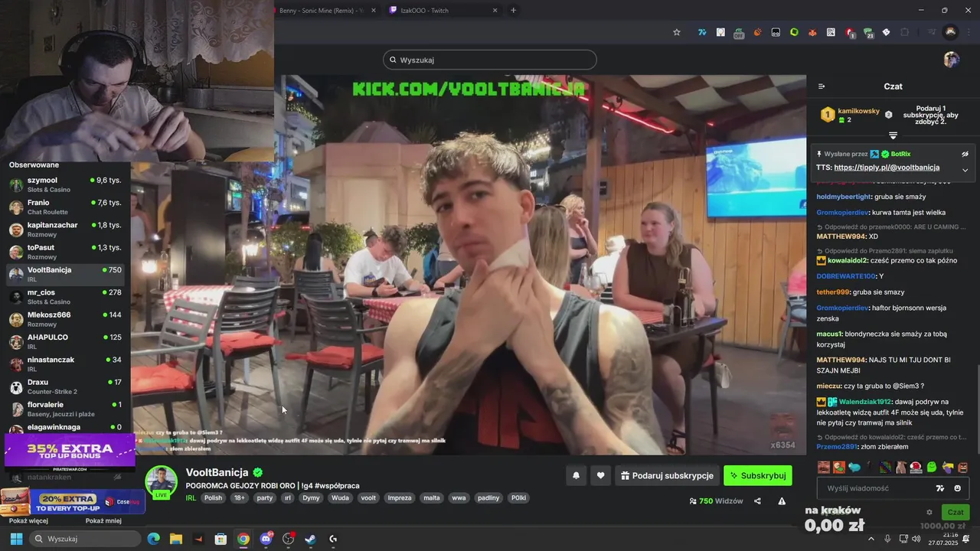Viewport: 980px width, 551px height.
Task: Open chat settings gear icon
Action: [x=929, y=512]
